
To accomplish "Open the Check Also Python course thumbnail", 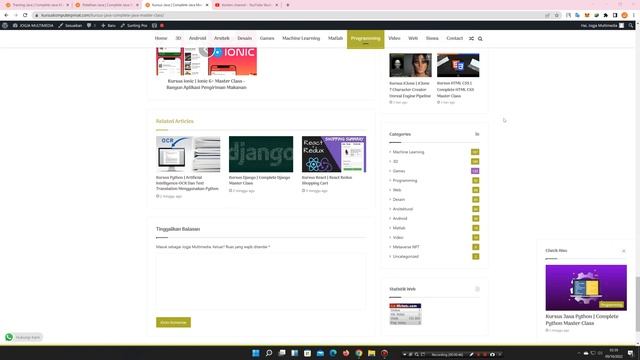I will coord(586,288).
